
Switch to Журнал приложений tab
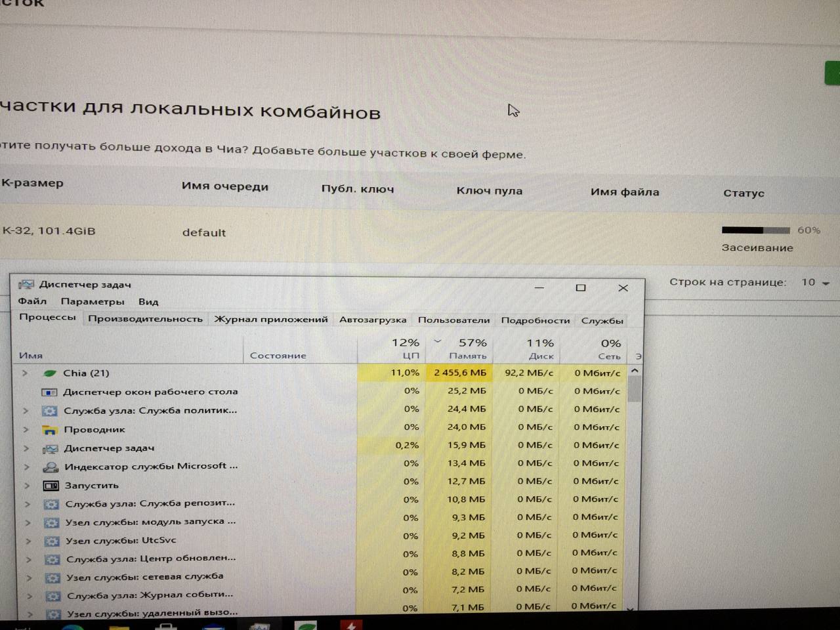pyautogui.click(x=271, y=320)
